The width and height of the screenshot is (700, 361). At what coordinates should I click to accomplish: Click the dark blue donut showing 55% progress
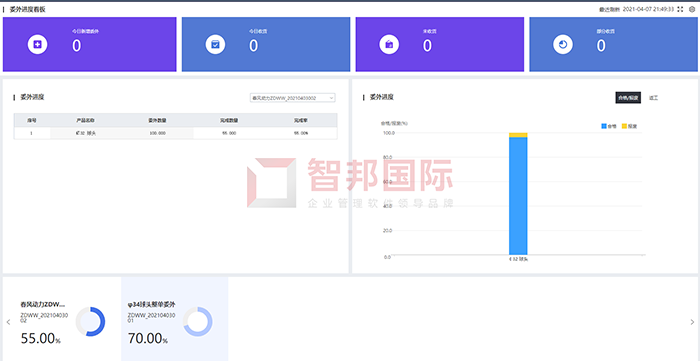pos(91,321)
